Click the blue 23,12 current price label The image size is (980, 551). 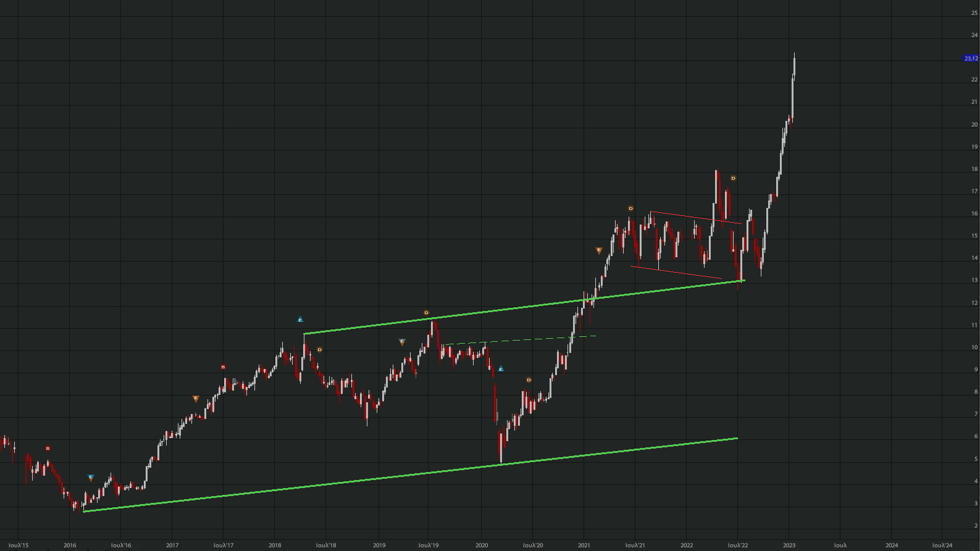click(x=971, y=58)
